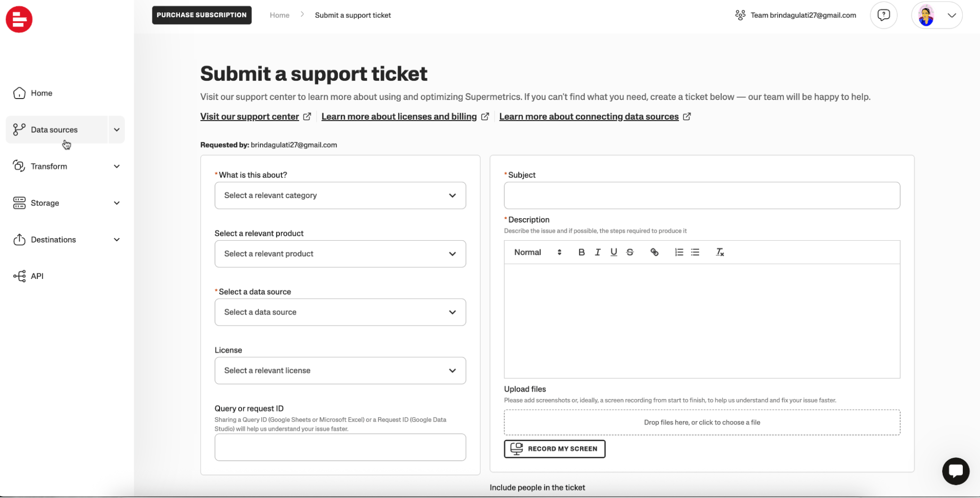This screenshot has width=980, height=498.
Task: Click the Submit a support ticket breadcrumb
Action: click(352, 15)
